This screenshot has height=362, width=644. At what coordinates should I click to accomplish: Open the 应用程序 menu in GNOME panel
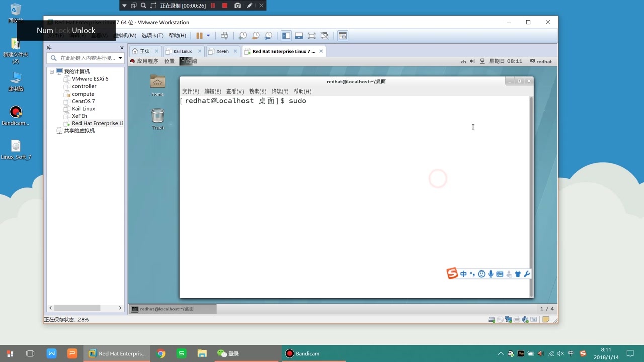coord(144,61)
